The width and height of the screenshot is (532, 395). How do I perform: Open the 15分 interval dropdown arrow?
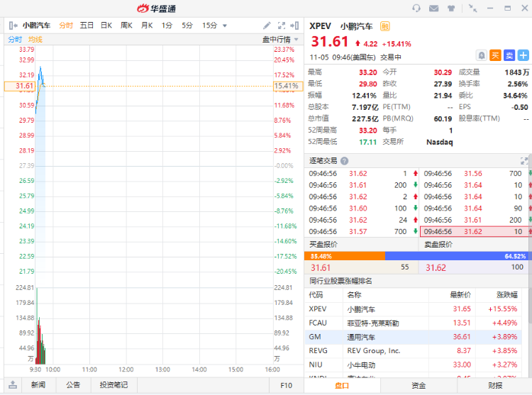click(x=225, y=26)
